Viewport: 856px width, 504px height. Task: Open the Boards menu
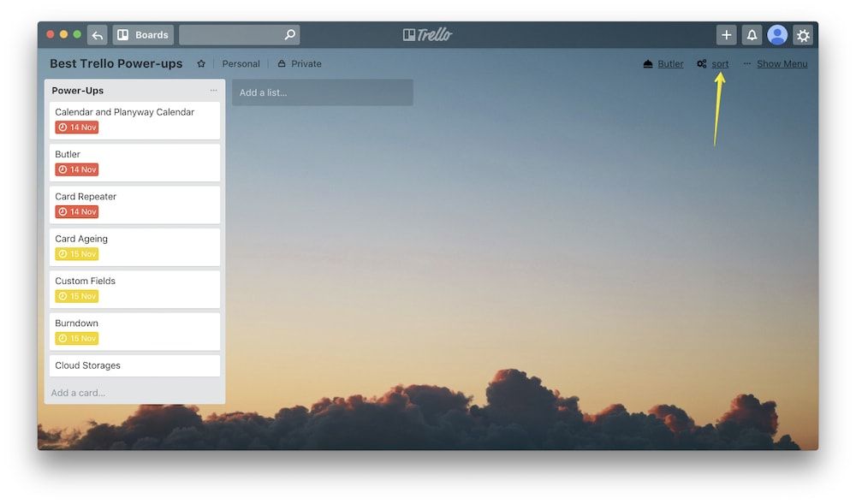coord(143,35)
